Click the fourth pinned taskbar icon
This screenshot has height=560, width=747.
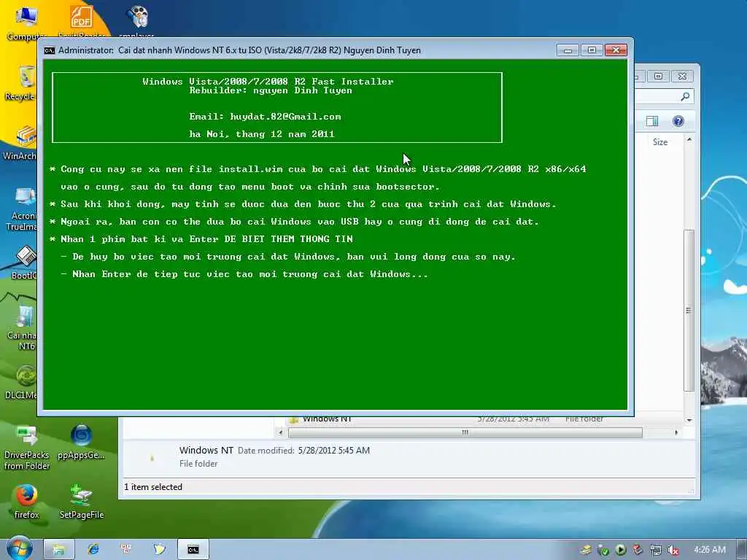pyautogui.click(x=159, y=550)
